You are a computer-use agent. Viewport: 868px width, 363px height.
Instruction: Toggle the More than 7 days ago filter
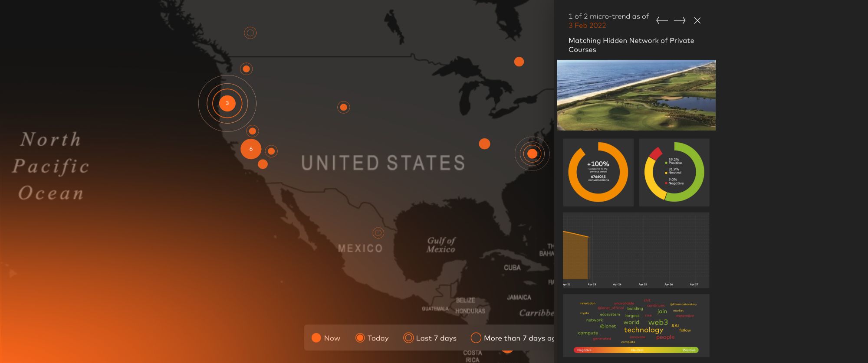[x=512, y=338]
